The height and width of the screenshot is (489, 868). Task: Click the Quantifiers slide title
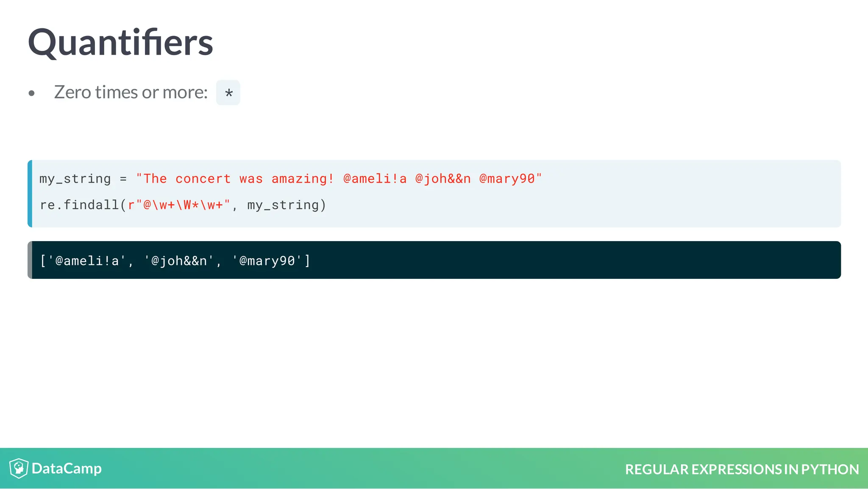[x=120, y=42]
